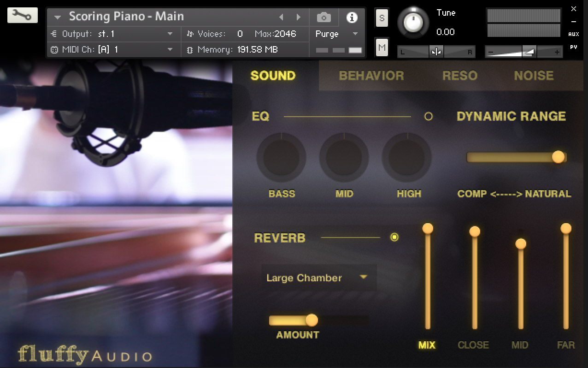Expand the instrument menu arrow beside Scoring Piano
This screenshot has width=588, height=368.
tap(58, 18)
